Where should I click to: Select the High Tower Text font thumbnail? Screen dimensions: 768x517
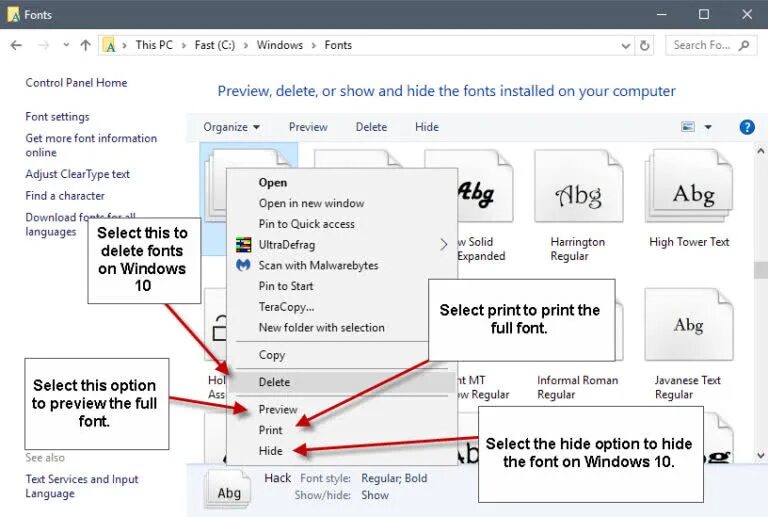tap(689, 187)
